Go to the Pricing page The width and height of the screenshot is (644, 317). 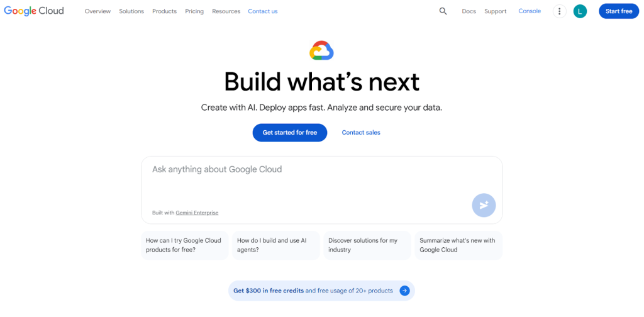[194, 11]
